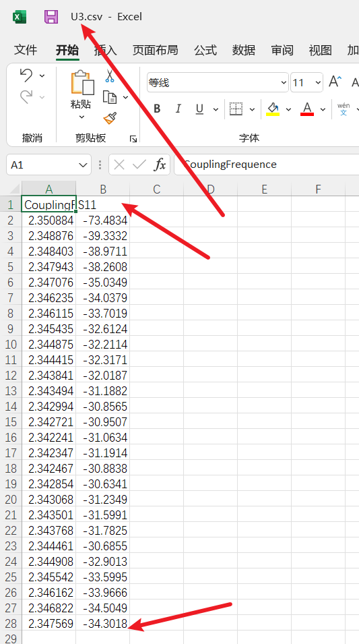Open the clipboard pane launcher
Viewport: 359px width, 644px height.
[133, 139]
